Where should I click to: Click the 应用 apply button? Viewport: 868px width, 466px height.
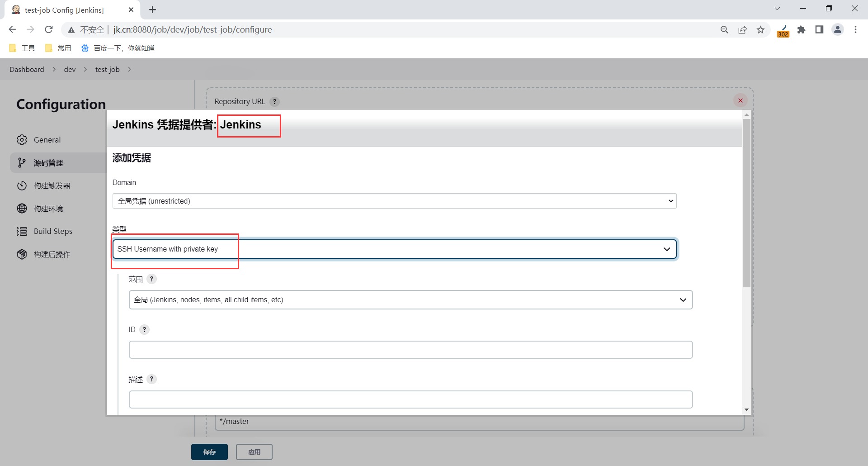[254, 452]
